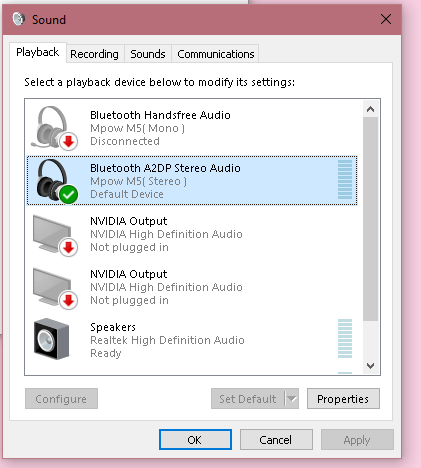Image resolution: width=421 pixels, height=468 pixels.
Task: Click the red disconnected arrow on Handsfree Audio
Action: (69, 142)
